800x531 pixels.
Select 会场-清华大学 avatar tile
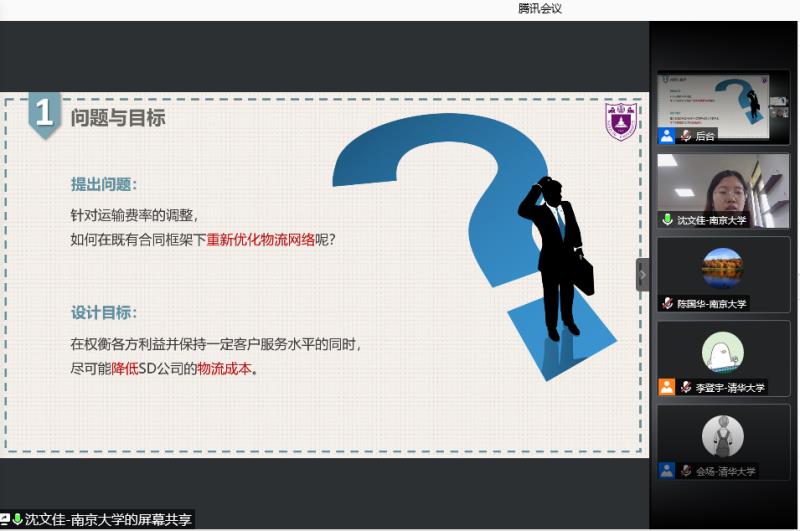723,436
